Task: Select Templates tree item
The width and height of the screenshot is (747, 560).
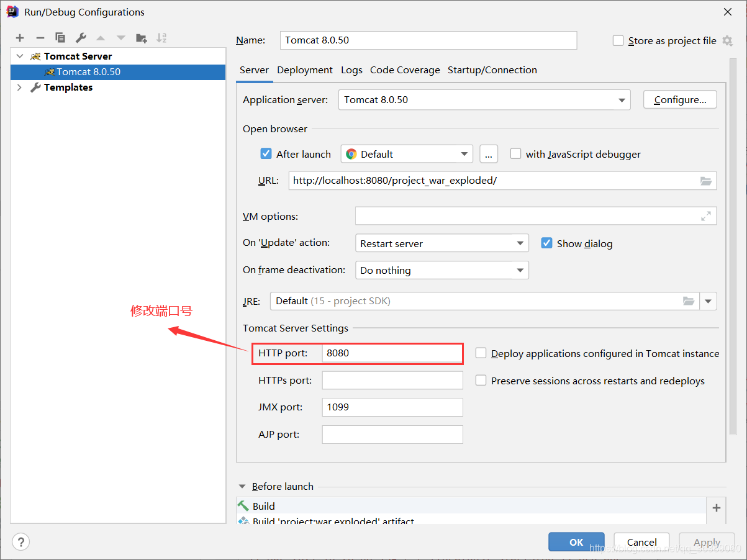Action: pos(118,88)
